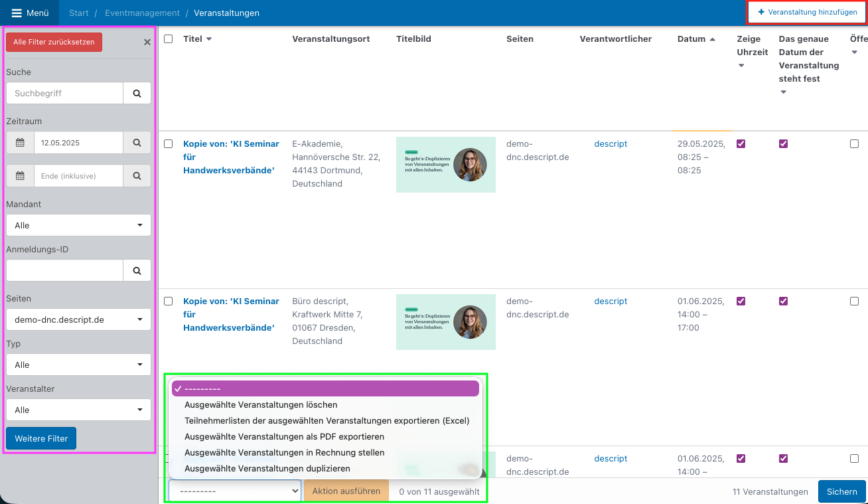
Task: Close the filter sidebar with the X
Action: click(x=147, y=42)
